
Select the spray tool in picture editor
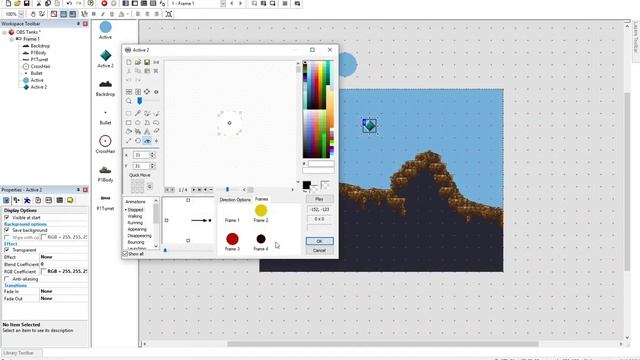(x=138, y=131)
